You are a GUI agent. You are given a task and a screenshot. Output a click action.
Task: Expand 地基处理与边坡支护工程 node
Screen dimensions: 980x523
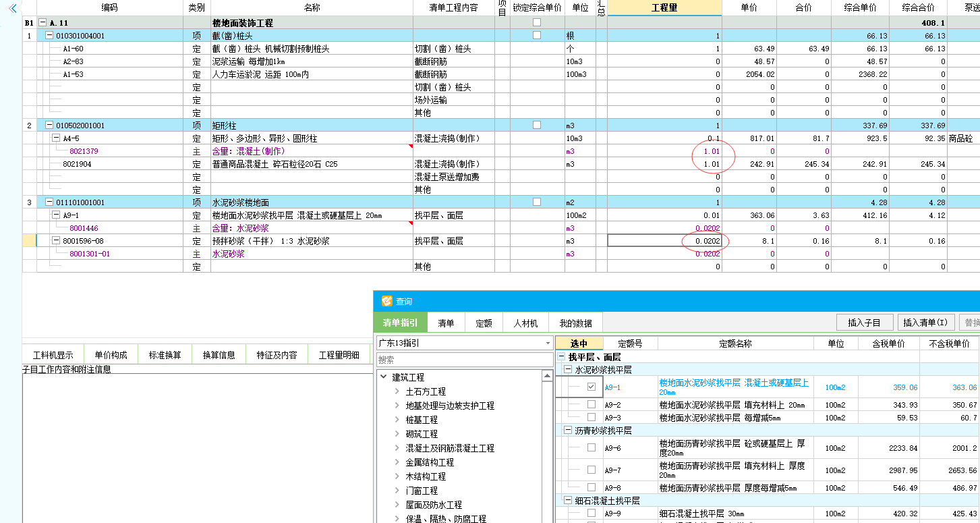tap(397, 406)
